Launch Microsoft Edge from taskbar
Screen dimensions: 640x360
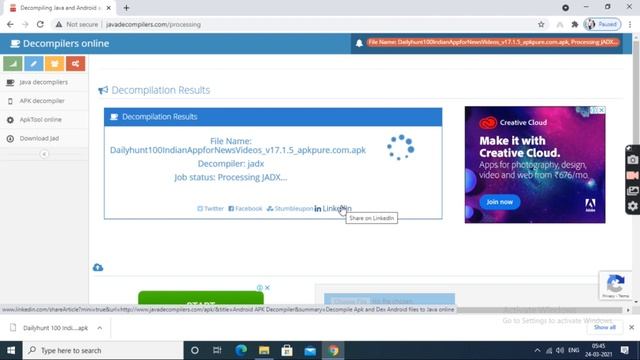tap(241, 351)
